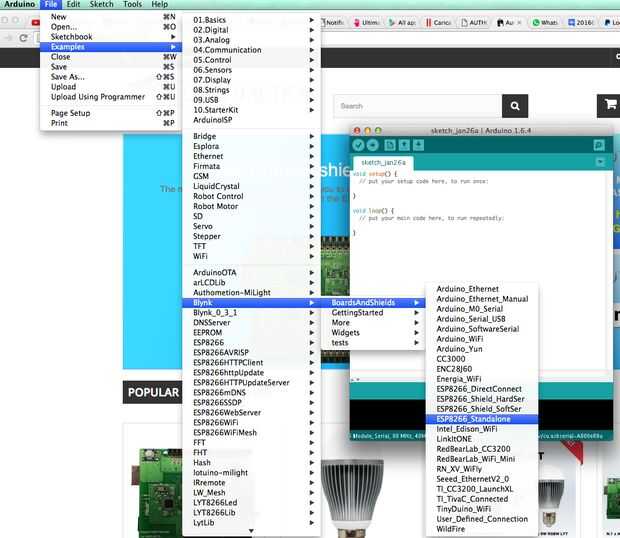Click the New sketch icon in Arduino toolbar
Viewport: 620px width, 538px height.
390,145
